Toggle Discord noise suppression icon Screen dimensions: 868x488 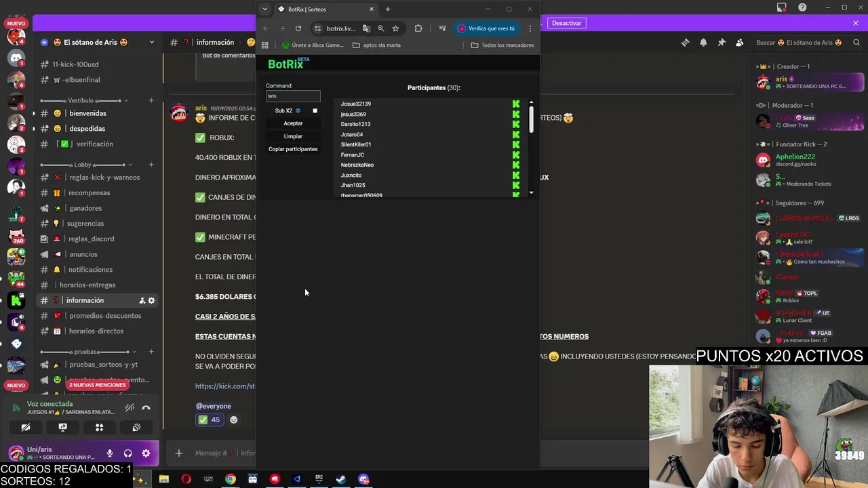coord(130,407)
